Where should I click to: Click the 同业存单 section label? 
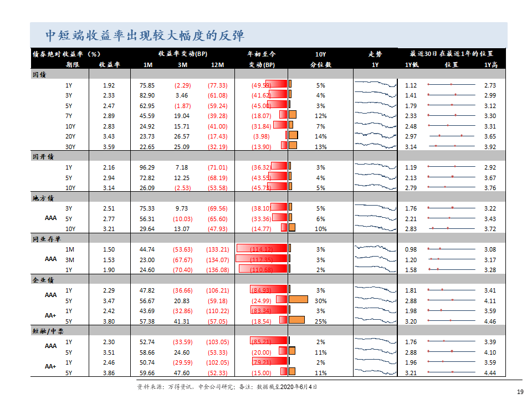47,239
